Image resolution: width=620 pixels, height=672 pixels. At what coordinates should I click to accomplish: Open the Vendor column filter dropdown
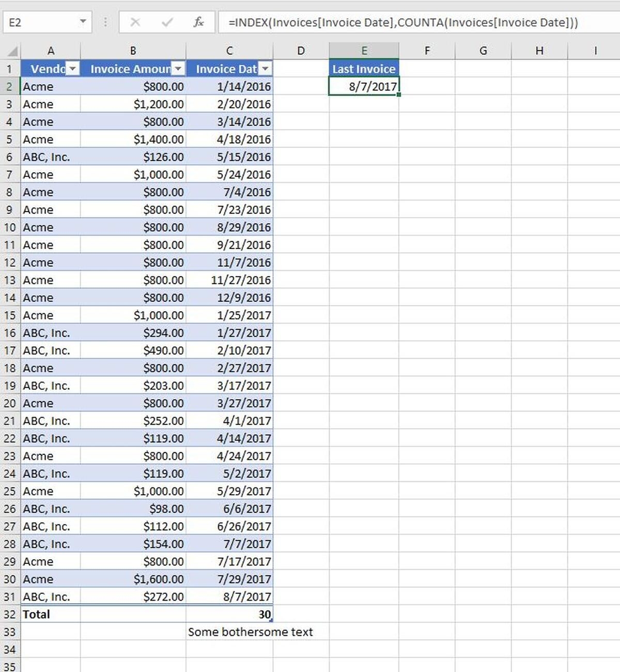(x=73, y=69)
